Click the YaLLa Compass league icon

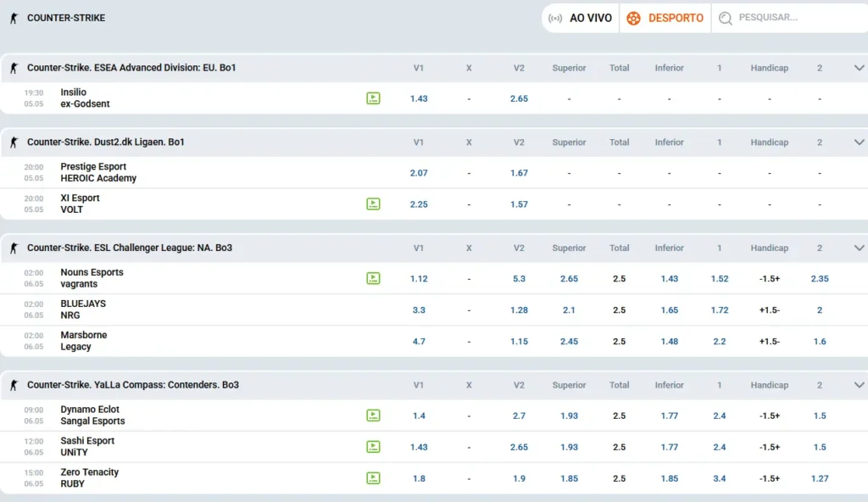coord(14,385)
